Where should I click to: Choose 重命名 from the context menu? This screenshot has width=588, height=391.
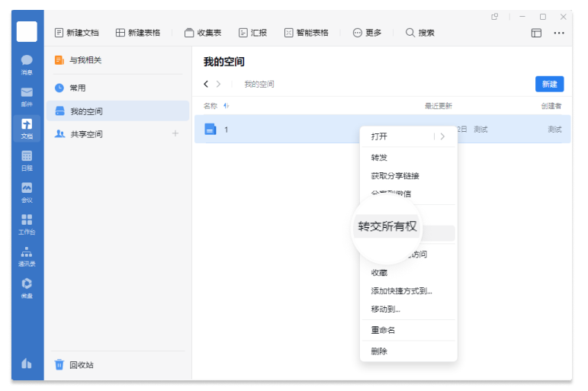(383, 330)
